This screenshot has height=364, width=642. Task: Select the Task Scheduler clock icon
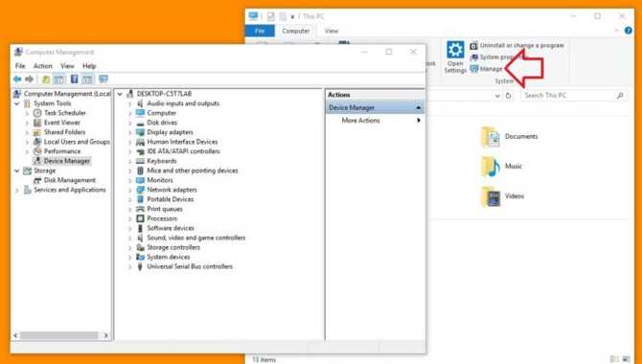coord(37,113)
